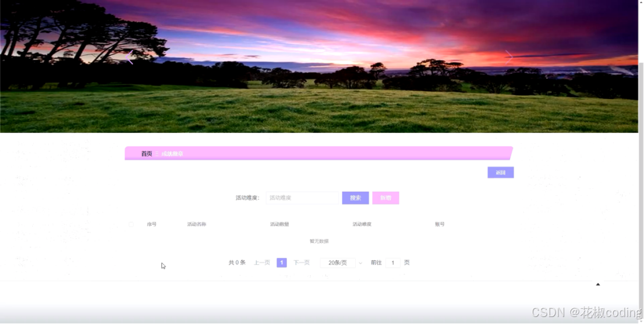The width and height of the screenshot is (644, 324).
Task: Advance to the next banner slide arrow
Action: pyautogui.click(x=509, y=57)
